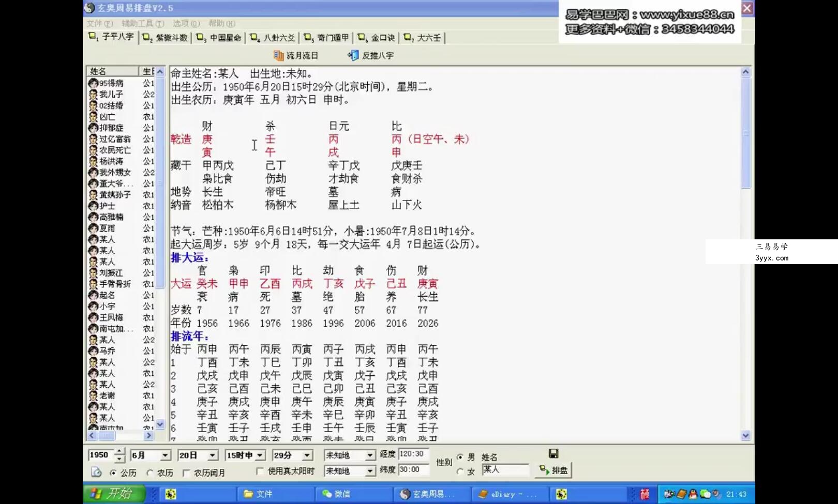Select the 农历 calendar radio button
Image resolution: width=838 pixels, height=504 pixels.
click(150, 472)
